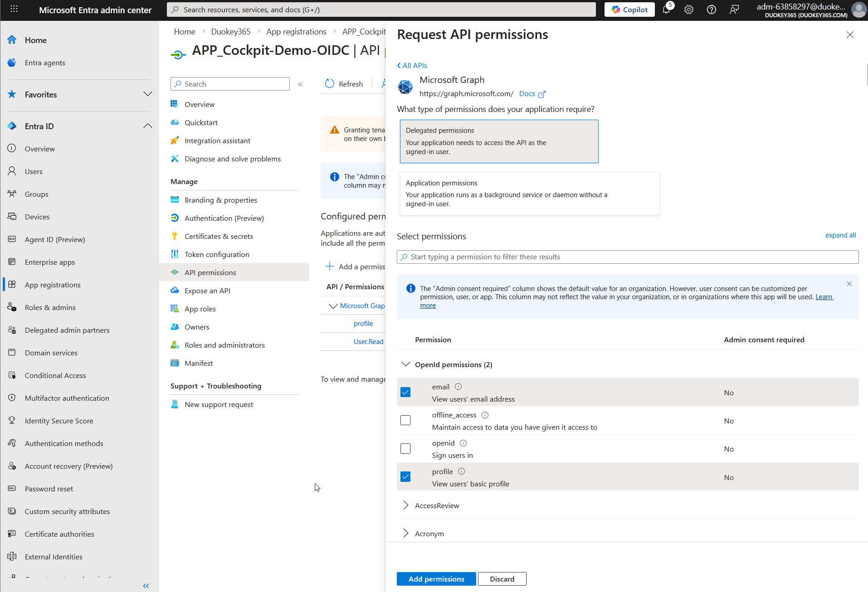Collapse the resource menu with double chevron

[300, 84]
